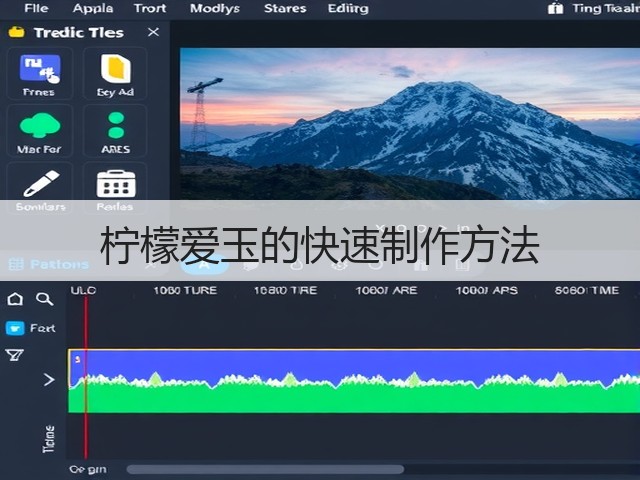Click the magnifier search icon
640x480 pixels.
click(44, 299)
